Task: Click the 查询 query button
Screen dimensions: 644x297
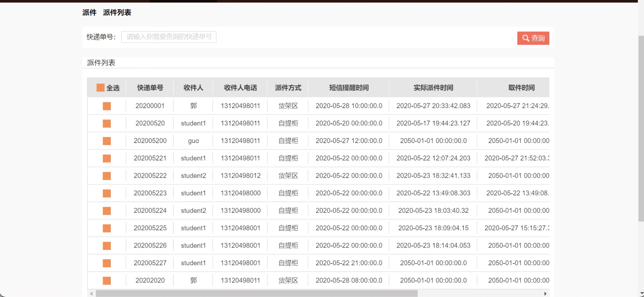Action: point(533,38)
